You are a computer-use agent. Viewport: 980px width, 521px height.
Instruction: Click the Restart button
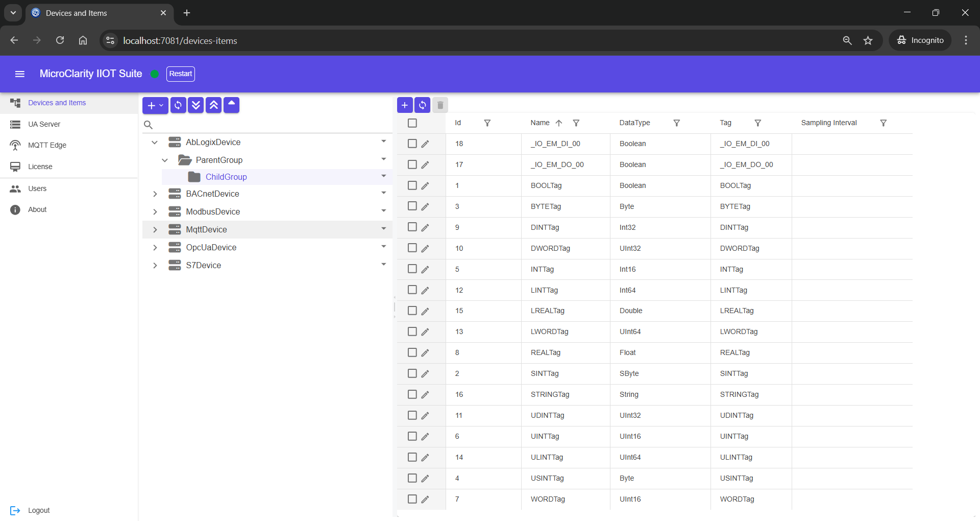point(180,74)
